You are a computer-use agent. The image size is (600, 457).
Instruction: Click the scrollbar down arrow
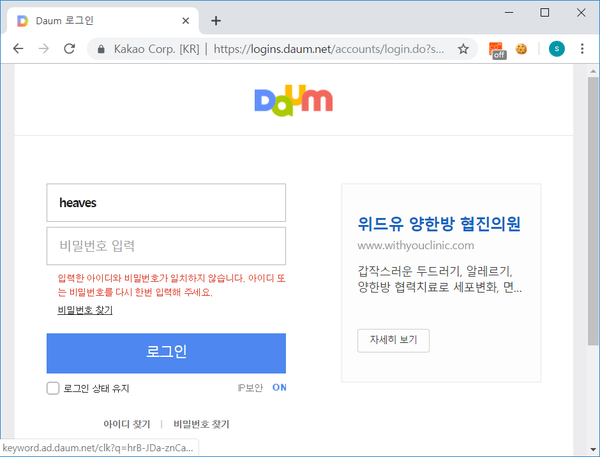coord(593,449)
